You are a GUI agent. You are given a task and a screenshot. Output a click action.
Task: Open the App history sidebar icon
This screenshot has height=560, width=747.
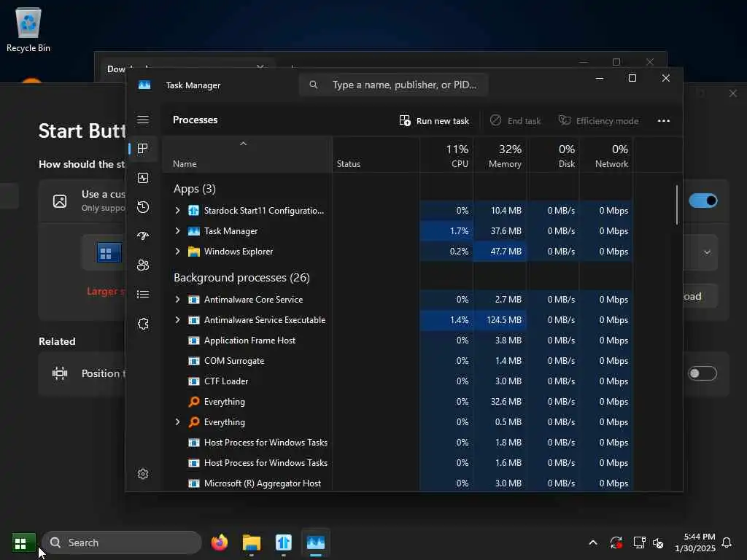(143, 207)
